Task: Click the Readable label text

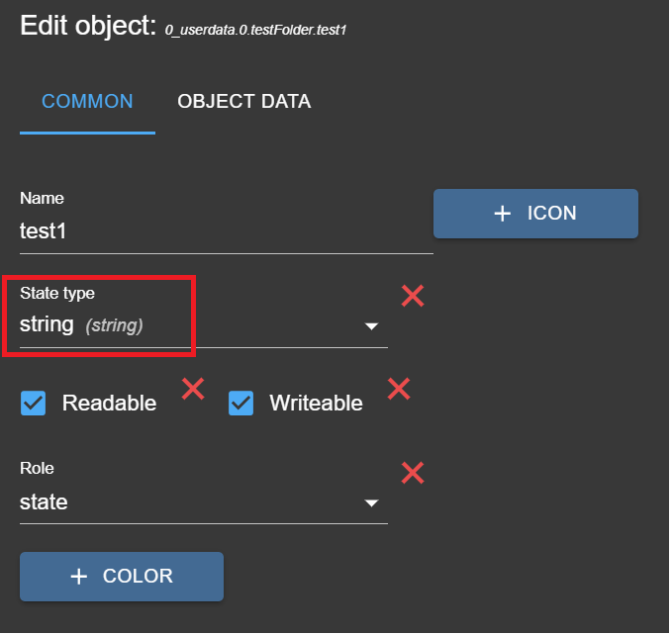Action: point(109,404)
